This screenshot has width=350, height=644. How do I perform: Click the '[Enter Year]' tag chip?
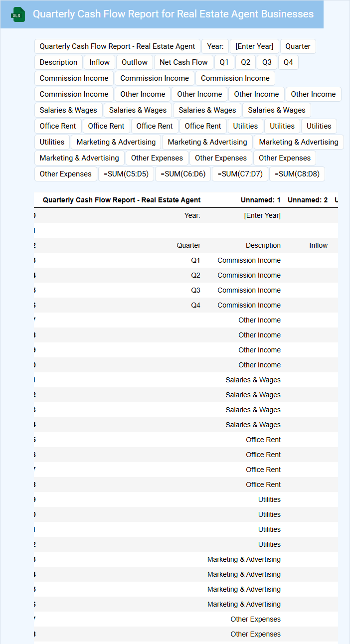pyautogui.click(x=254, y=46)
